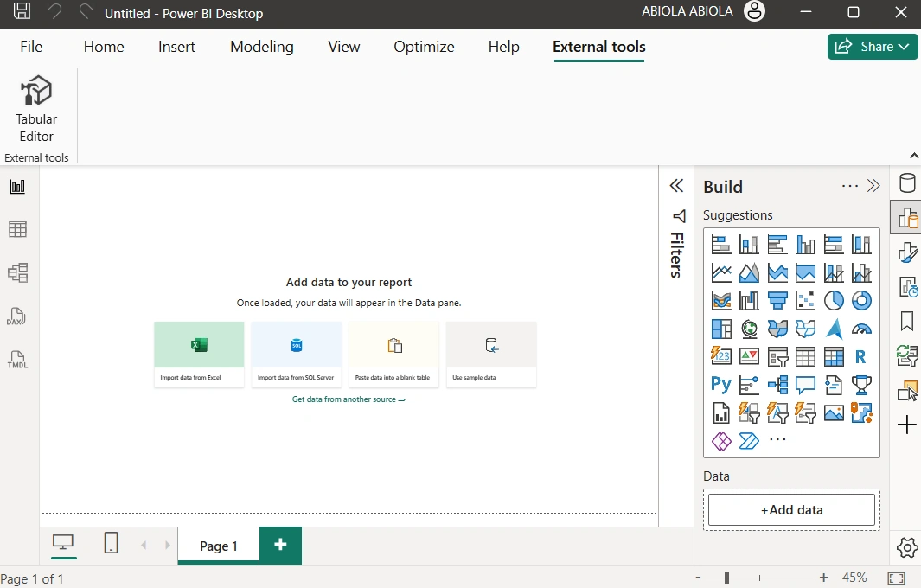Switch to Table view in left sidebar

tap(17, 229)
